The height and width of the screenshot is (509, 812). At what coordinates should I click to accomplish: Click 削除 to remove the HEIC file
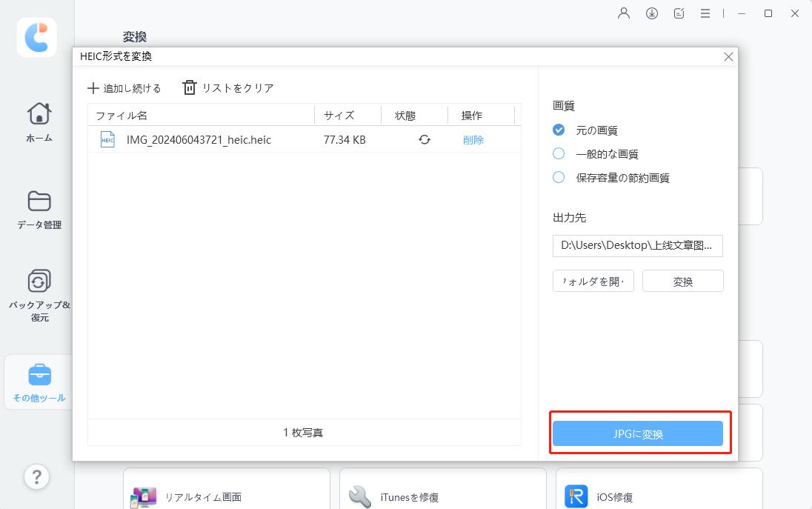coord(472,139)
